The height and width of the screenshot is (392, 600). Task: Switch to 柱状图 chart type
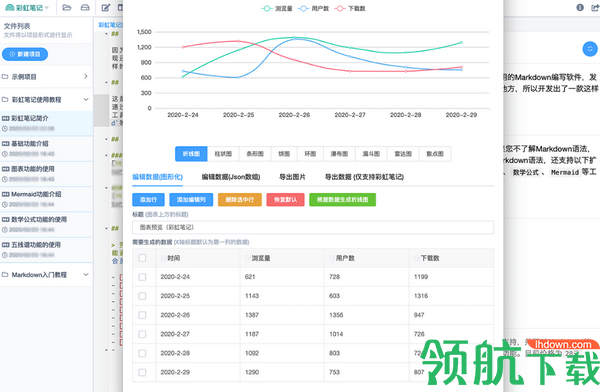[223, 154]
